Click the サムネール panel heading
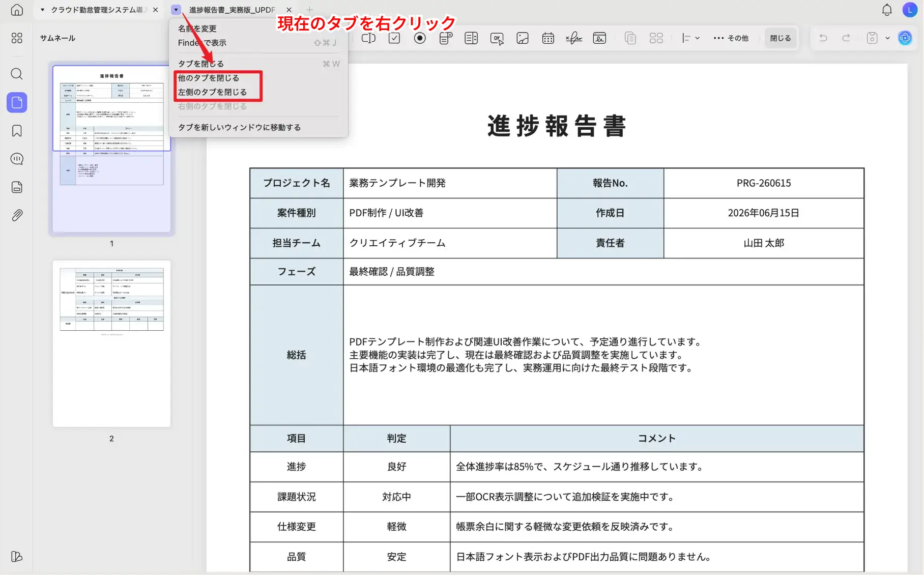This screenshot has width=924, height=575. click(57, 38)
